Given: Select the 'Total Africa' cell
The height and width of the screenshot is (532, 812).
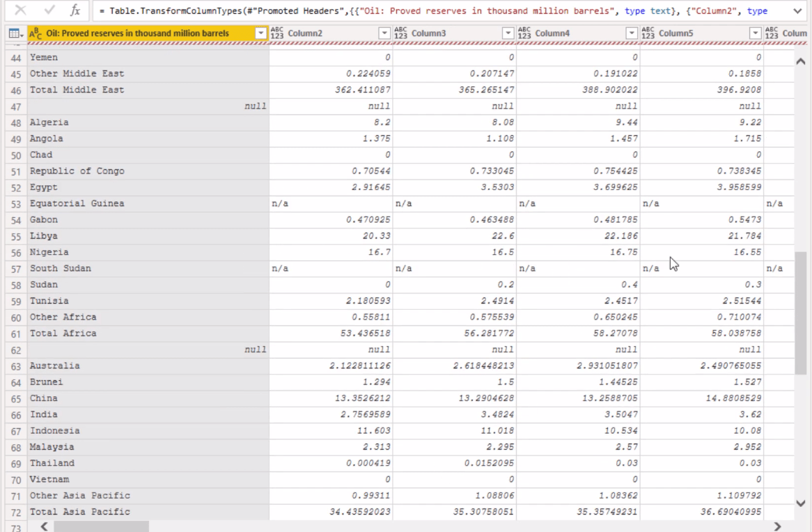Looking at the screenshot, I should point(148,334).
